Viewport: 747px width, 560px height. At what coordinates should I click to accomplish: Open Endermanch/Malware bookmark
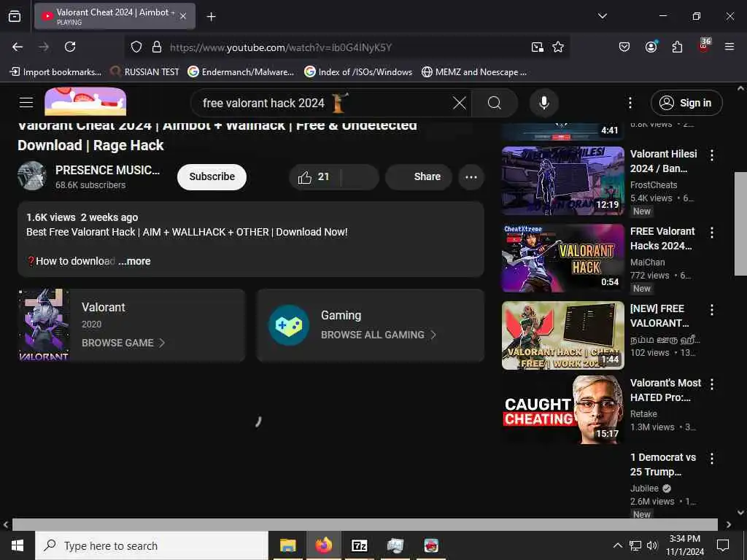coord(241,72)
